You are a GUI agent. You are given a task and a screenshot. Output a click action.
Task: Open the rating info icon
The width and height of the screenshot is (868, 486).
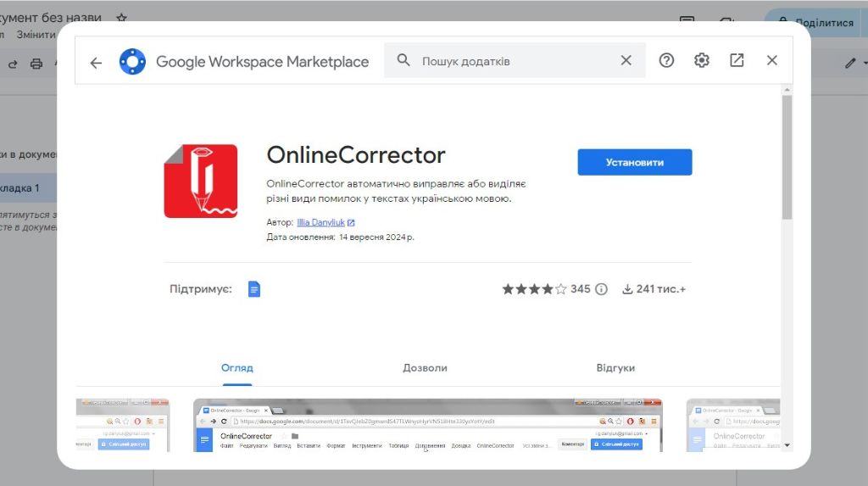coord(601,289)
